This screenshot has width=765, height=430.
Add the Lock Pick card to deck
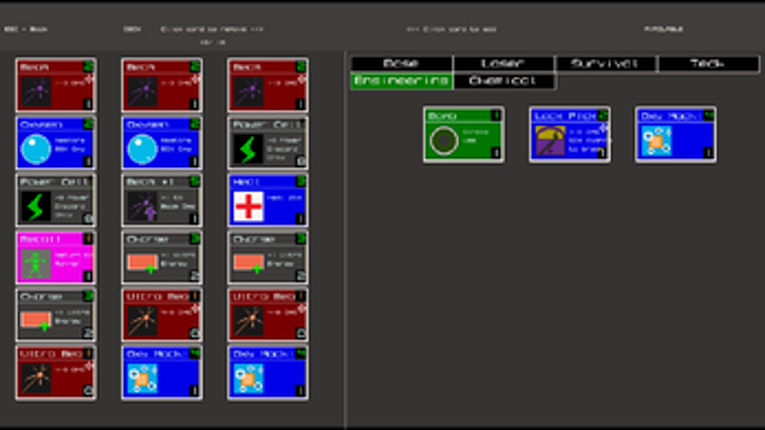[569, 135]
